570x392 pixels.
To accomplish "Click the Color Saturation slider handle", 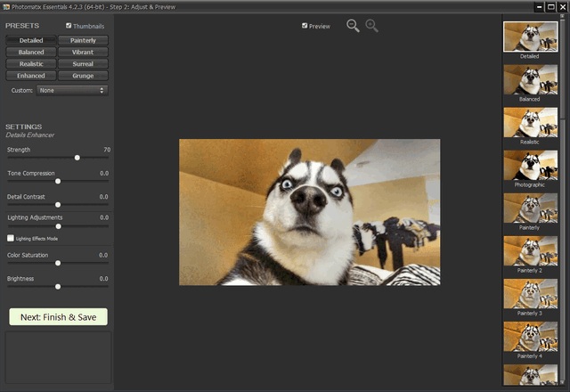I will coord(58,263).
